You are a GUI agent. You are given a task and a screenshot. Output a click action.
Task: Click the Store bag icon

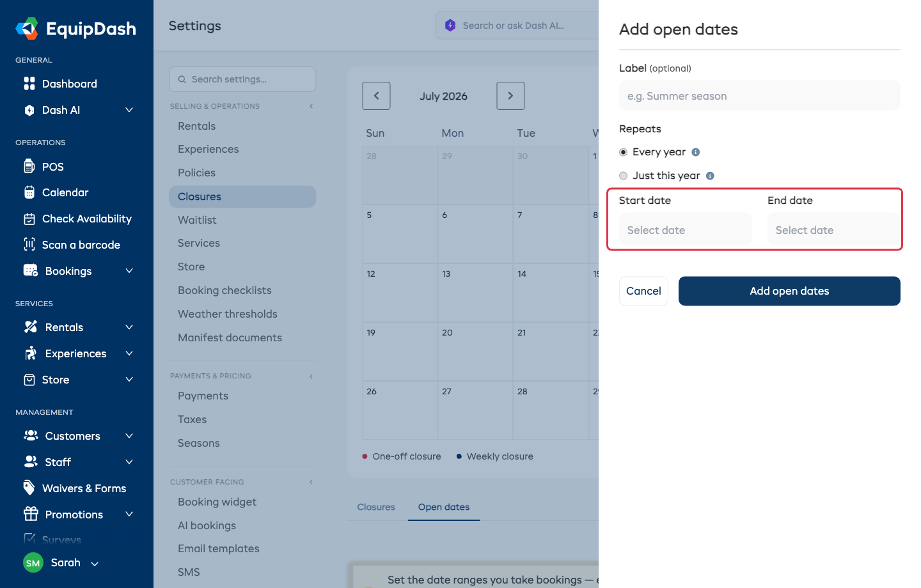[29, 380]
